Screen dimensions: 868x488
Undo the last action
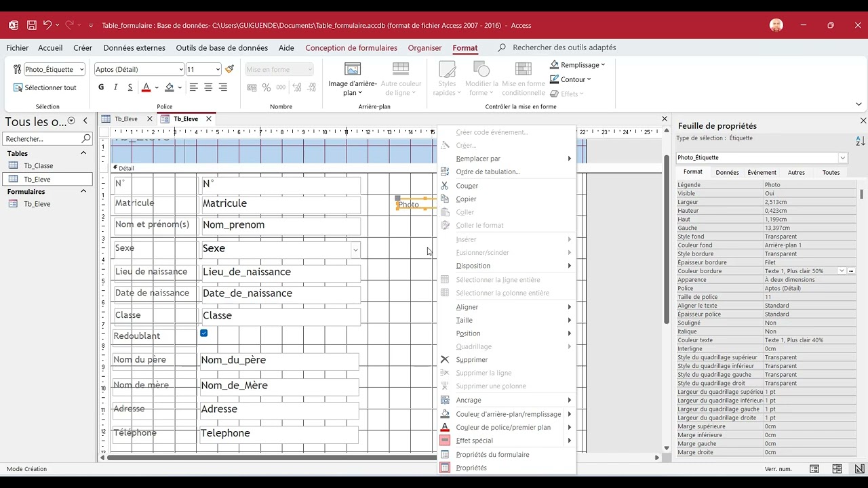pyautogui.click(x=47, y=25)
